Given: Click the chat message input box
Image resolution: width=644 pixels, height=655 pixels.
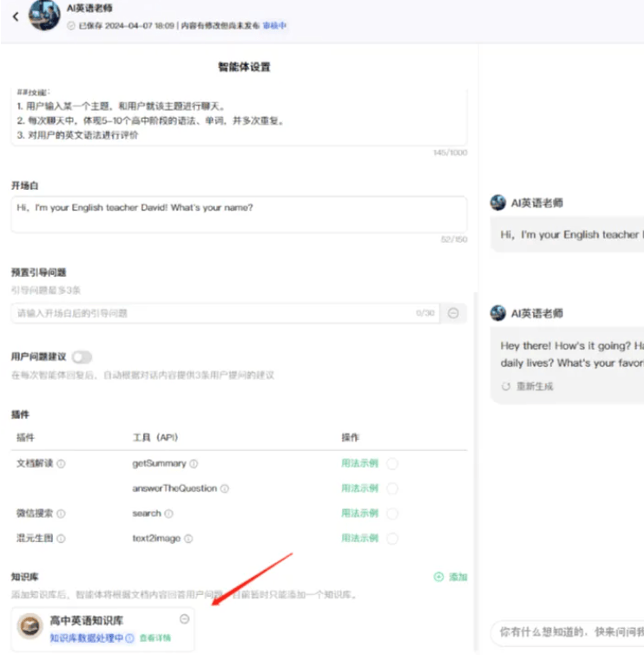Looking at the screenshot, I should [x=568, y=632].
